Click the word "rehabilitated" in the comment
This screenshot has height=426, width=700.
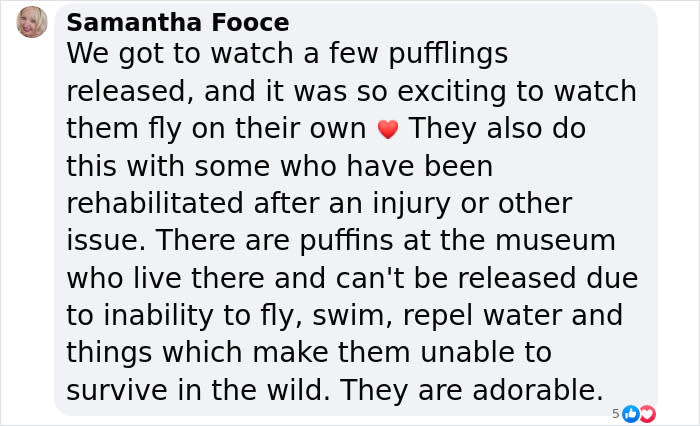point(155,203)
